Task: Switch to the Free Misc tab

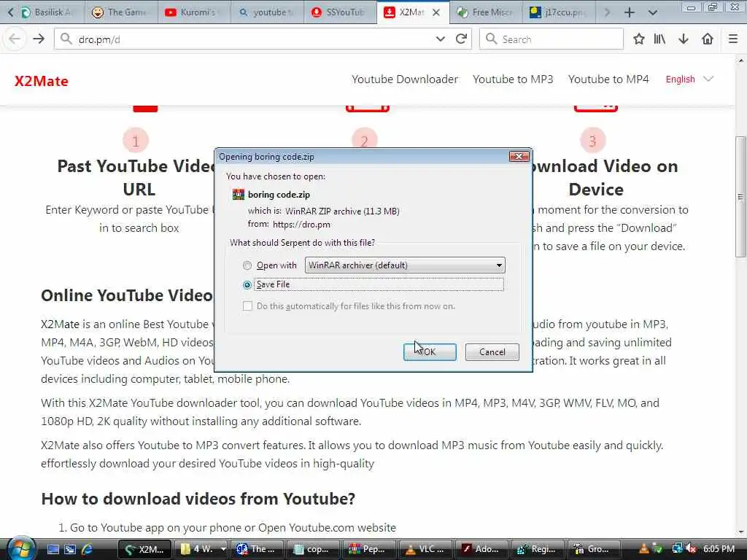Action: coord(486,12)
